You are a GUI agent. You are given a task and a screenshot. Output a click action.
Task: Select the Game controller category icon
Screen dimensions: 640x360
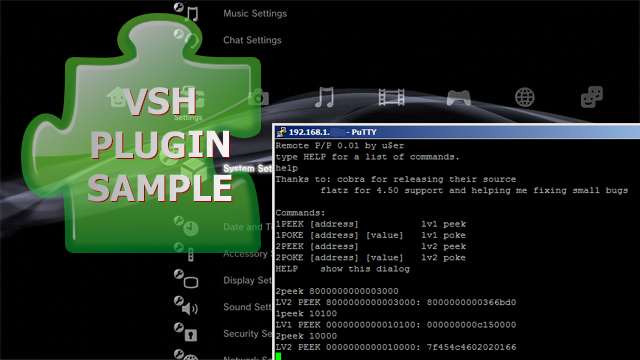459,98
